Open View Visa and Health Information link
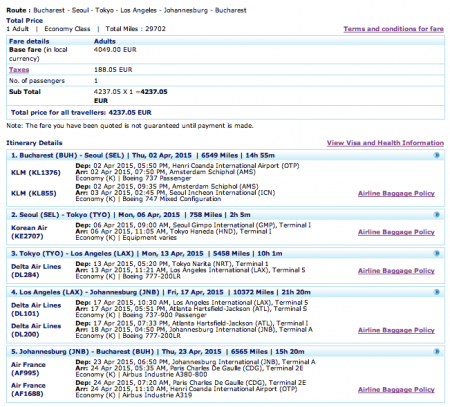 click(x=385, y=143)
